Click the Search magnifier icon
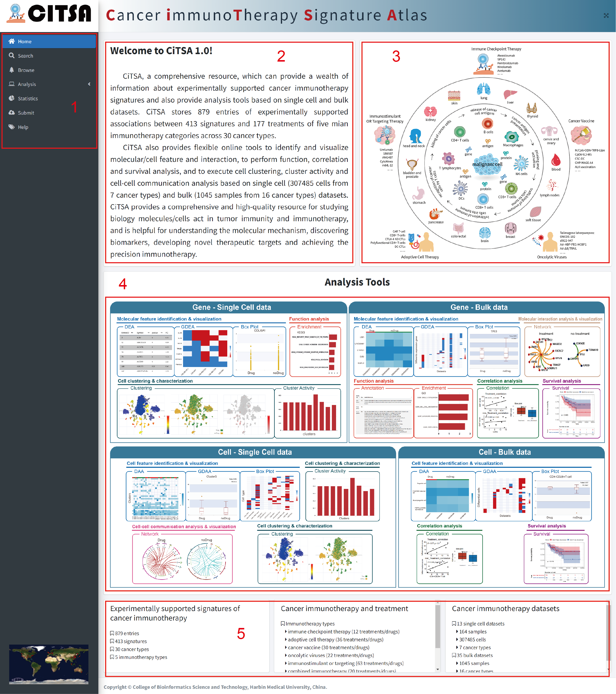This screenshot has width=616, height=694. point(11,55)
